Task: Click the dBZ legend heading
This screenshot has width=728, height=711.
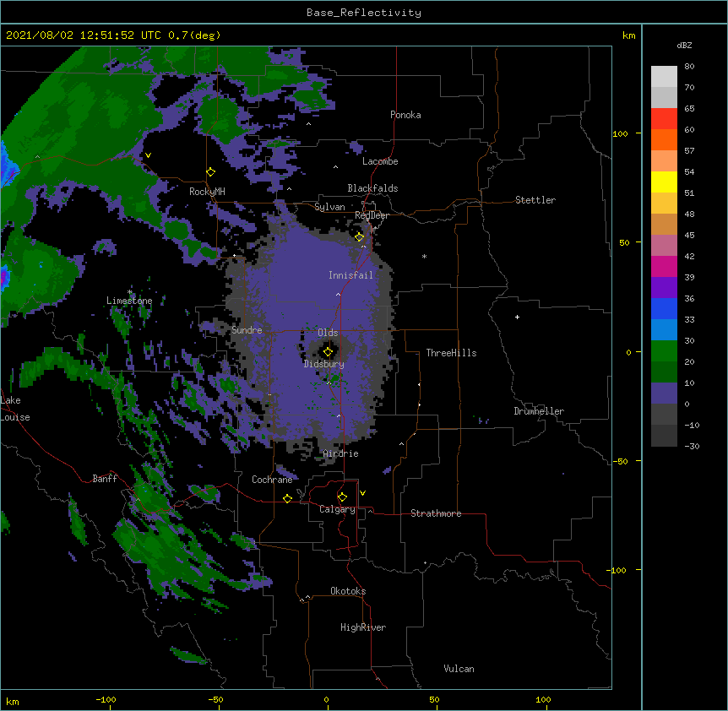Action: 684,45
